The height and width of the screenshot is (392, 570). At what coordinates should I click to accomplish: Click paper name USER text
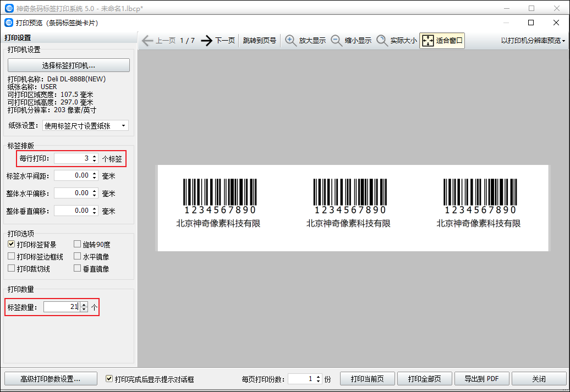[x=49, y=87]
